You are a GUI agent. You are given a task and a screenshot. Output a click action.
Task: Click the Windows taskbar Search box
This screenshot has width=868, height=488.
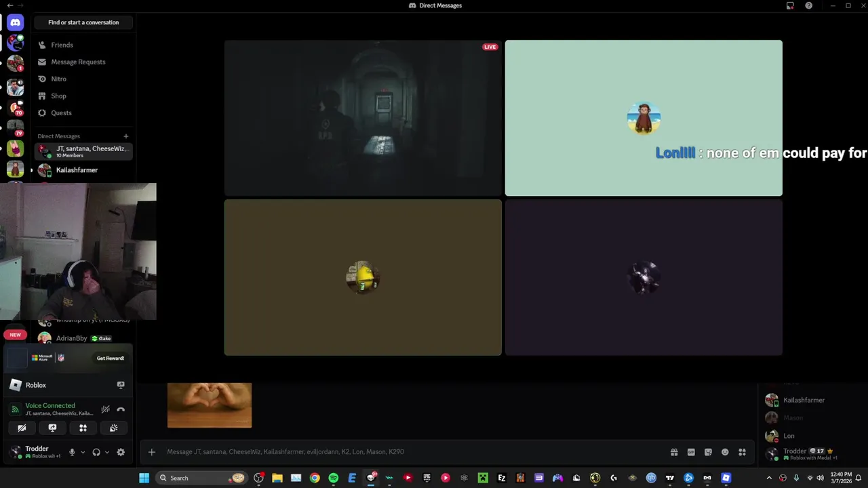pyautogui.click(x=201, y=478)
